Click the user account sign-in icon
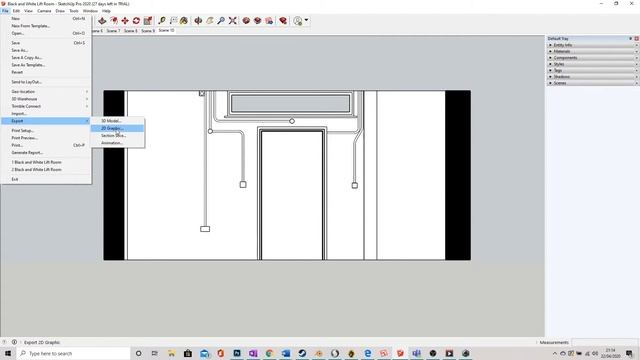 coord(298,20)
